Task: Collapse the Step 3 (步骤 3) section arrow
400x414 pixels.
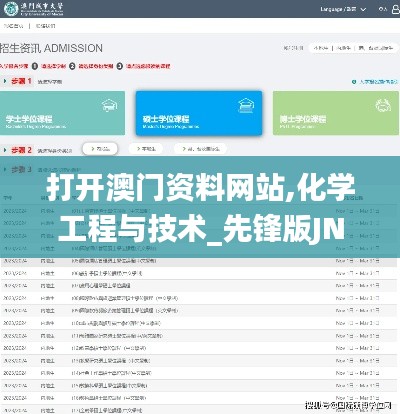Action: [x=5, y=170]
